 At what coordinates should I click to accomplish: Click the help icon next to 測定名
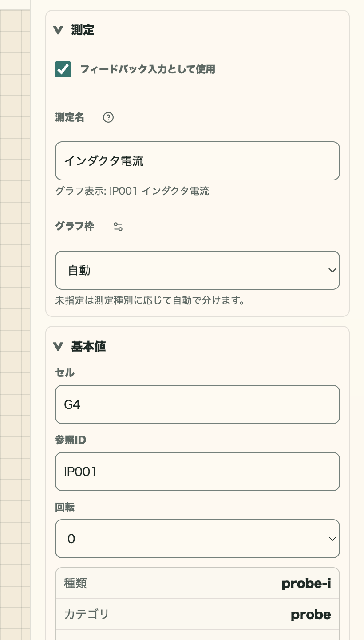pos(108,117)
